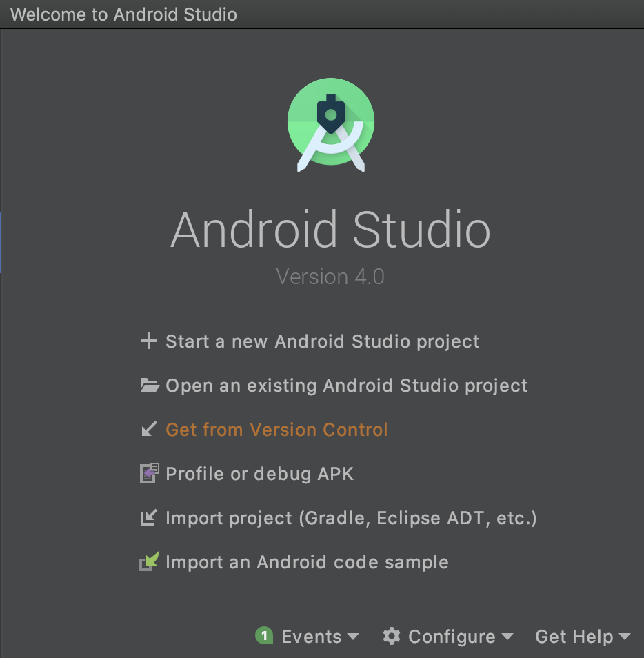Click the plus icon for new project
Screen dimensions: 644x658
point(149,341)
